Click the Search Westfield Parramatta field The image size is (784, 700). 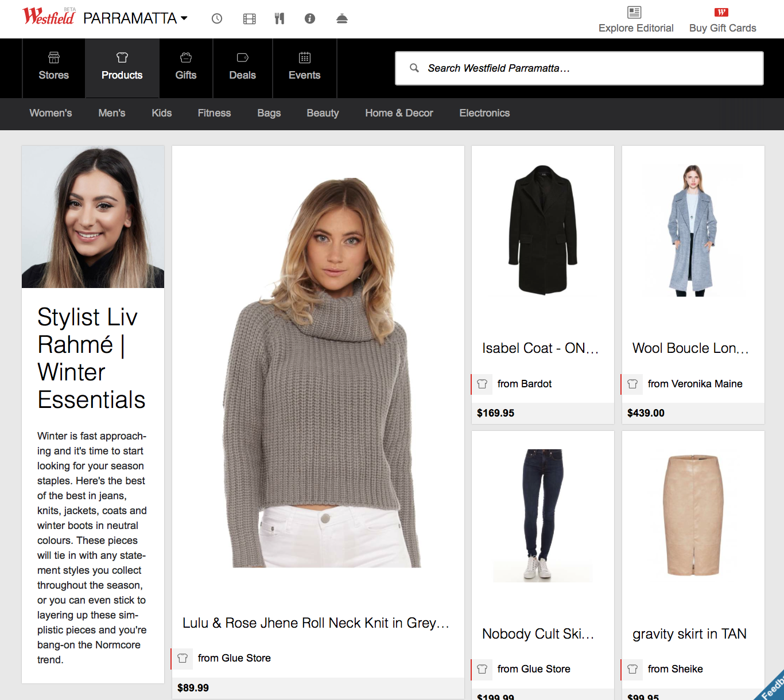point(579,68)
